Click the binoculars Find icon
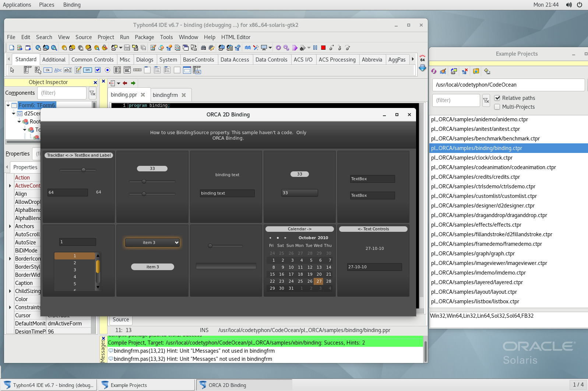588x391 pixels. (x=203, y=48)
